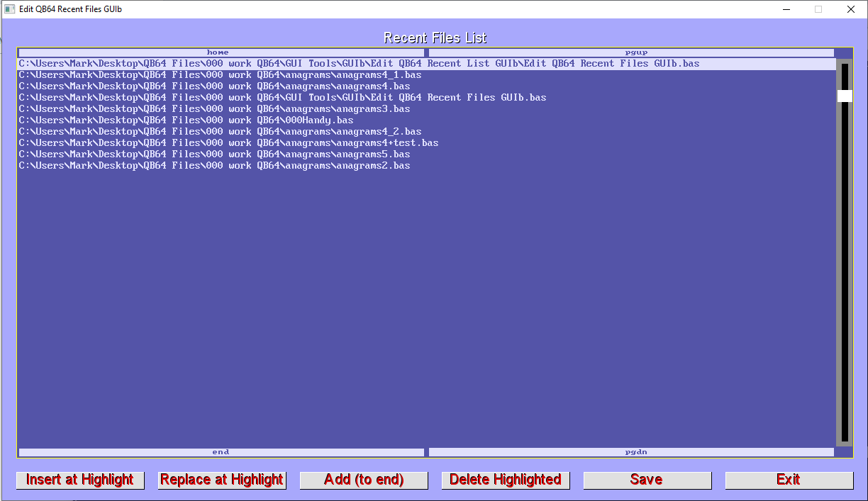Click the white scrollbar thumb
The image size is (868, 501).
(x=844, y=96)
